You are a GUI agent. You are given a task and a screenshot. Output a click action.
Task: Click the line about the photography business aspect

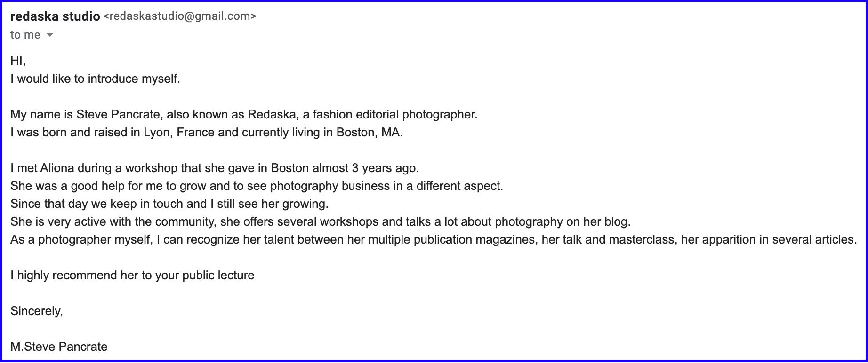(257, 186)
